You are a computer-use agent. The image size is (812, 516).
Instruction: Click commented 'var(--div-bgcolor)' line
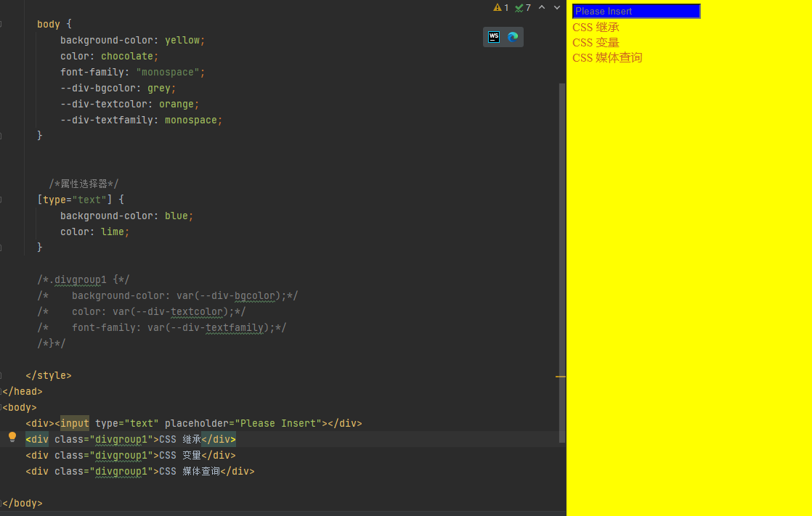pyautogui.click(x=167, y=295)
